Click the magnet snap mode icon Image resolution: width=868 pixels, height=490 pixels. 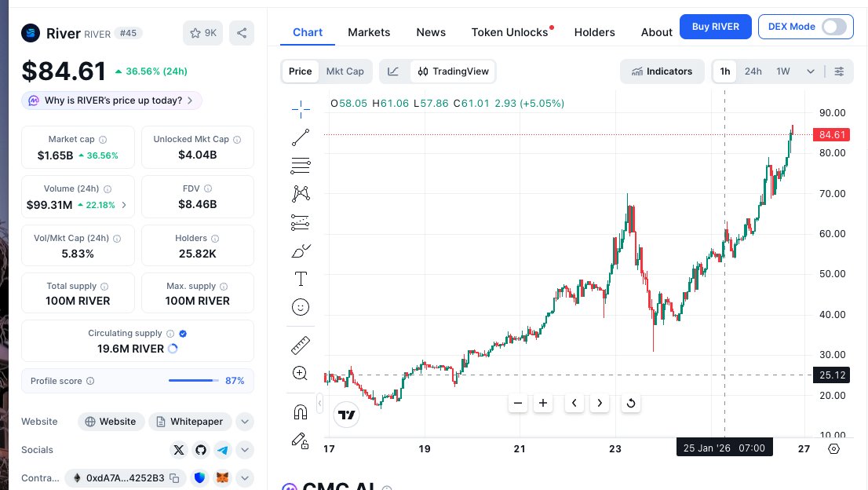301,412
